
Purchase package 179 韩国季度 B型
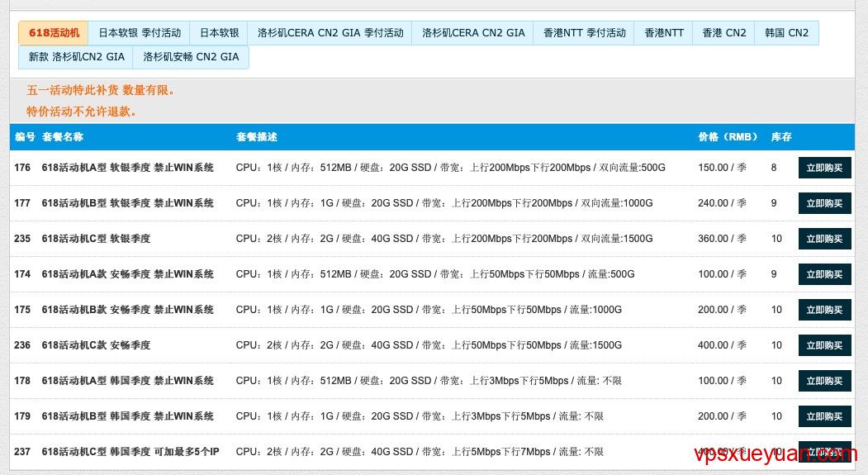click(824, 416)
